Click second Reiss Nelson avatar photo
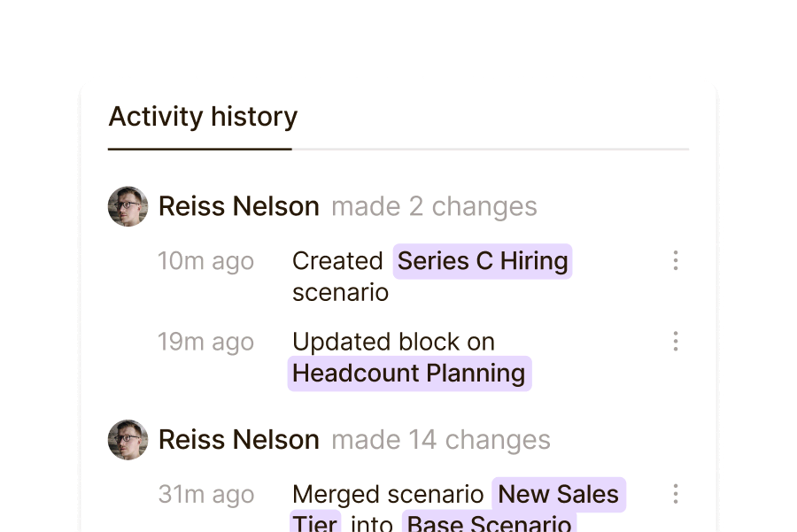This screenshot has width=797, height=532. click(128, 440)
